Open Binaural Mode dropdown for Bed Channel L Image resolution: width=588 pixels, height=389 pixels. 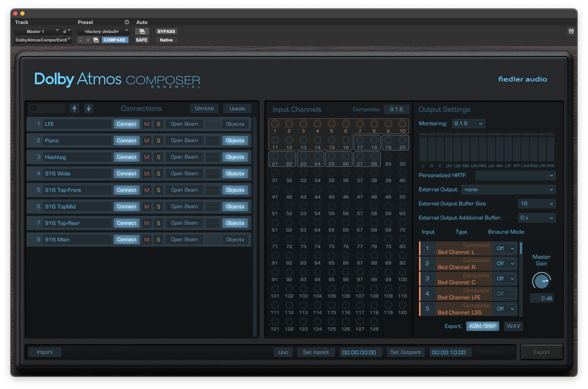[x=505, y=248]
